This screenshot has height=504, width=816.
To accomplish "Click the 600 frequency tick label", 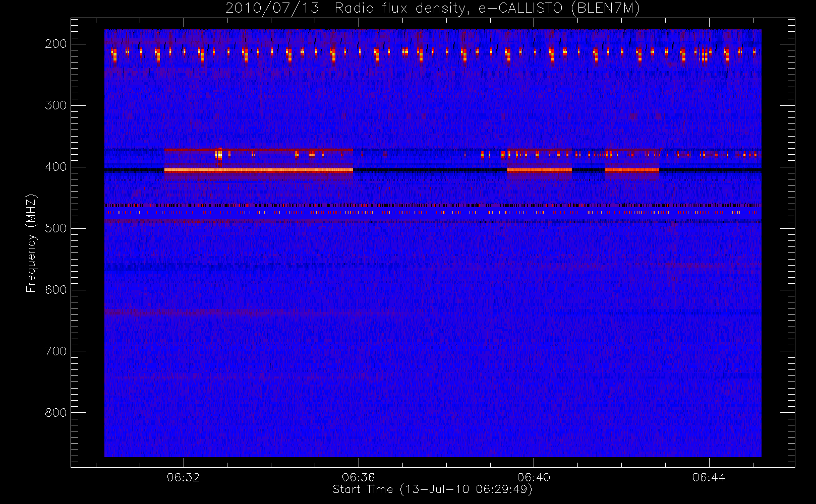I will pyautogui.click(x=56, y=290).
